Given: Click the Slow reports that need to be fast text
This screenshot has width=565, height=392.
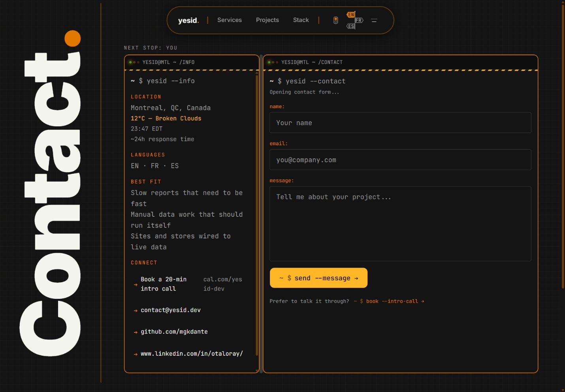Looking at the screenshot, I should [x=187, y=198].
